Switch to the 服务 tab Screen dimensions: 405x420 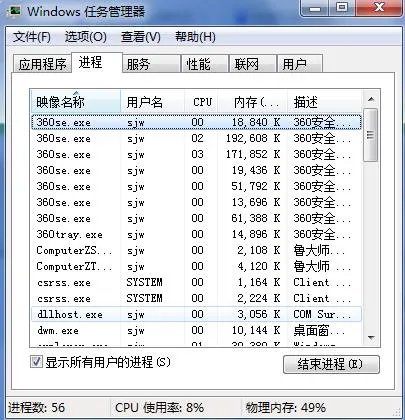tap(151, 64)
